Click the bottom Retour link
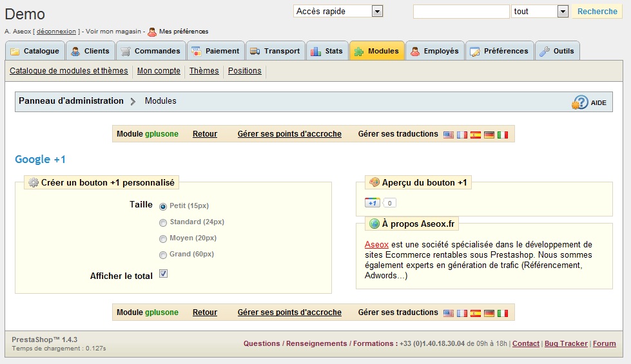 tap(205, 312)
